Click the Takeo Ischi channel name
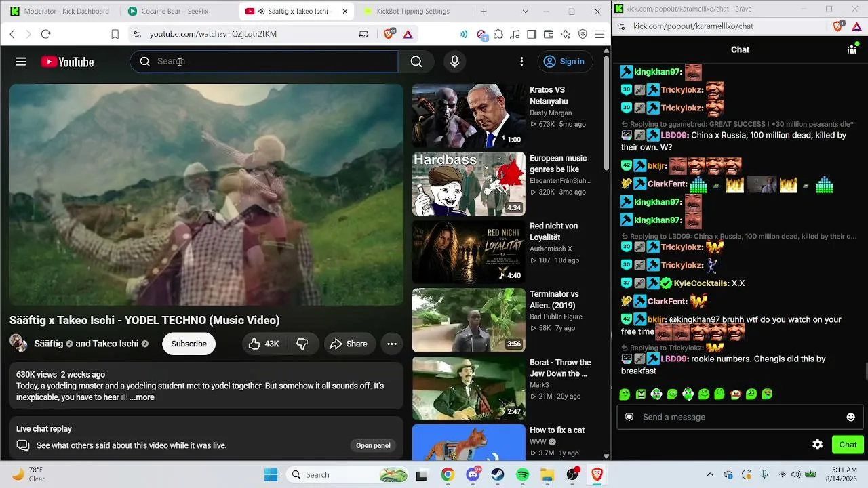The width and height of the screenshot is (868, 488). point(115,344)
